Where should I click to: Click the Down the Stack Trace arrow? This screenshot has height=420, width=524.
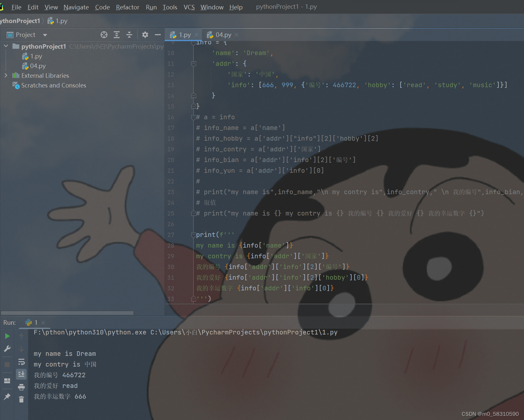(21, 349)
